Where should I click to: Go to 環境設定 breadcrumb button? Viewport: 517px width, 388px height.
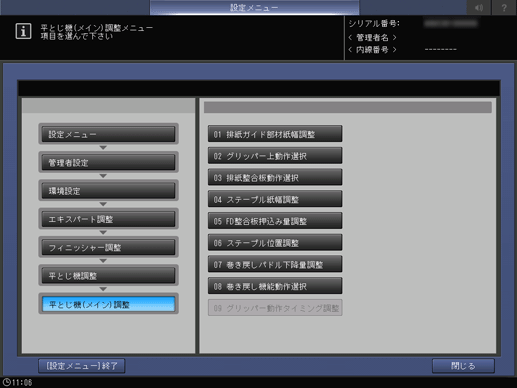108,191
